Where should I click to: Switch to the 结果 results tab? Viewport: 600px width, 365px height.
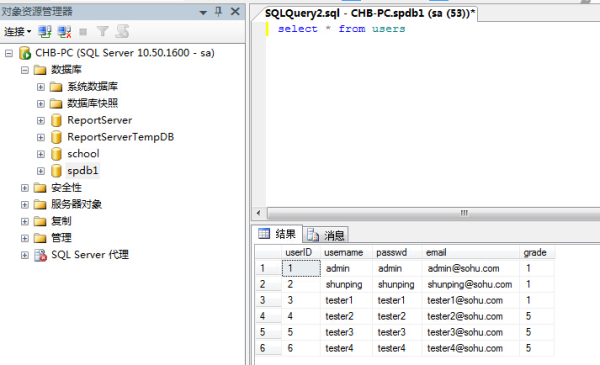tap(278, 234)
